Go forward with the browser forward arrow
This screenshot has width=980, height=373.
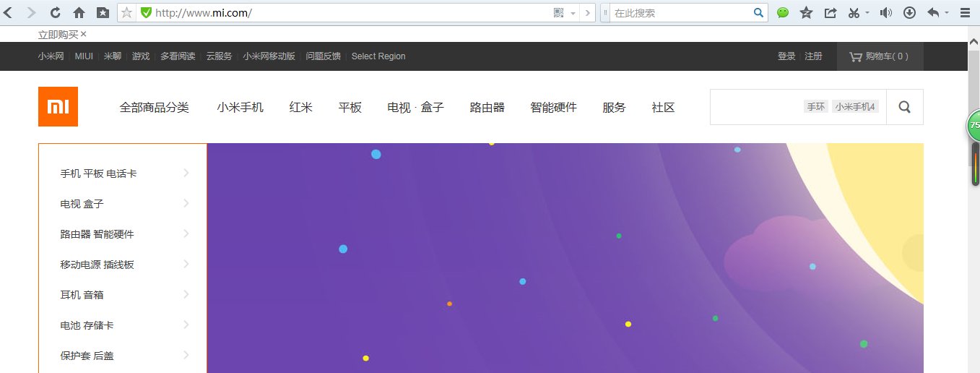coord(31,12)
